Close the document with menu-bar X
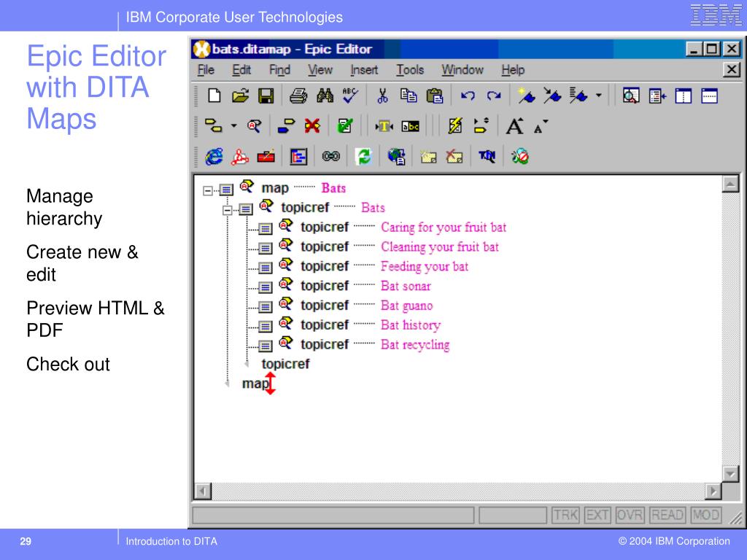This screenshot has width=747, height=560. (731, 70)
